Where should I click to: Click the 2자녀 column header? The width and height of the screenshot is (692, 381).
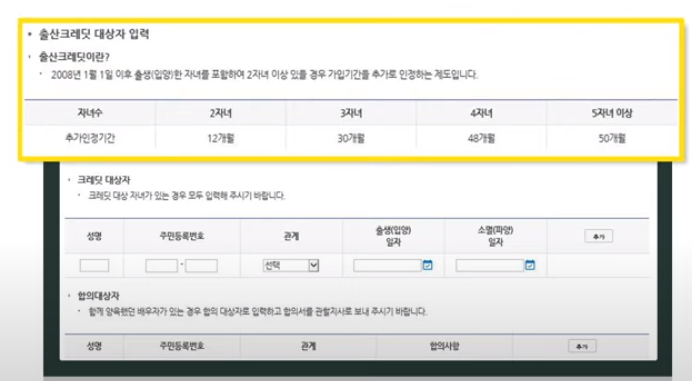click(x=221, y=113)
